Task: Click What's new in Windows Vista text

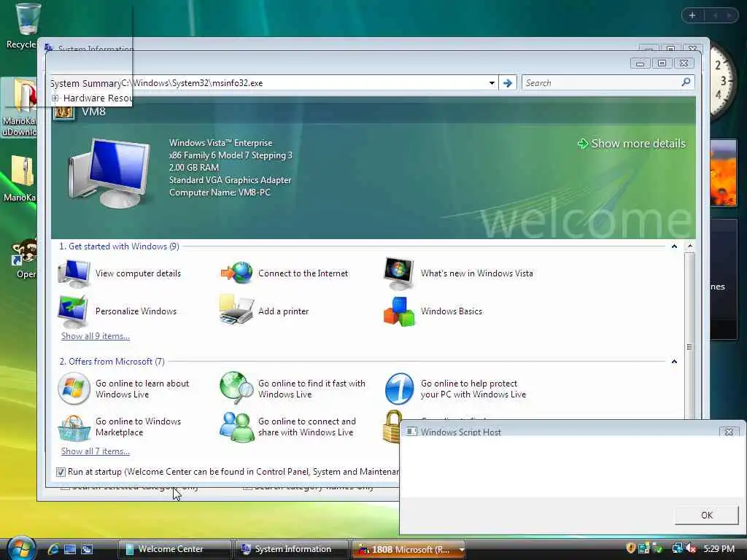Action: click(x=477, y=273)
